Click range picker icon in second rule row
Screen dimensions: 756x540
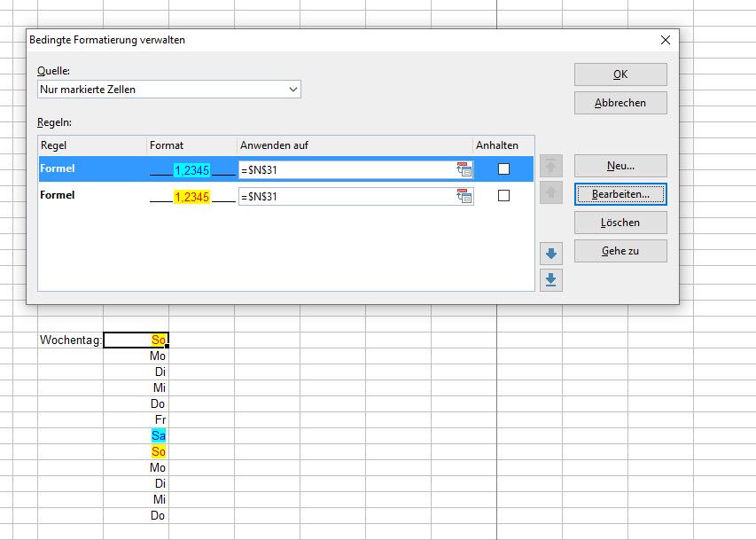point(464,196)
